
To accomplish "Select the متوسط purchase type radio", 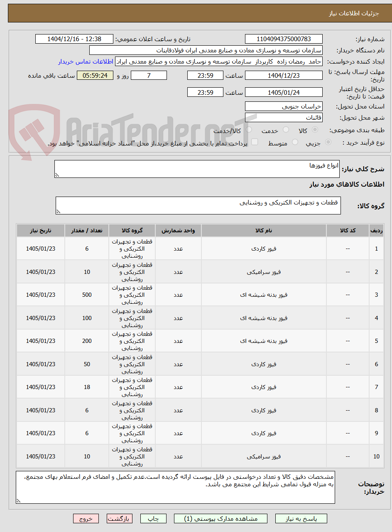I will [295, 143].
